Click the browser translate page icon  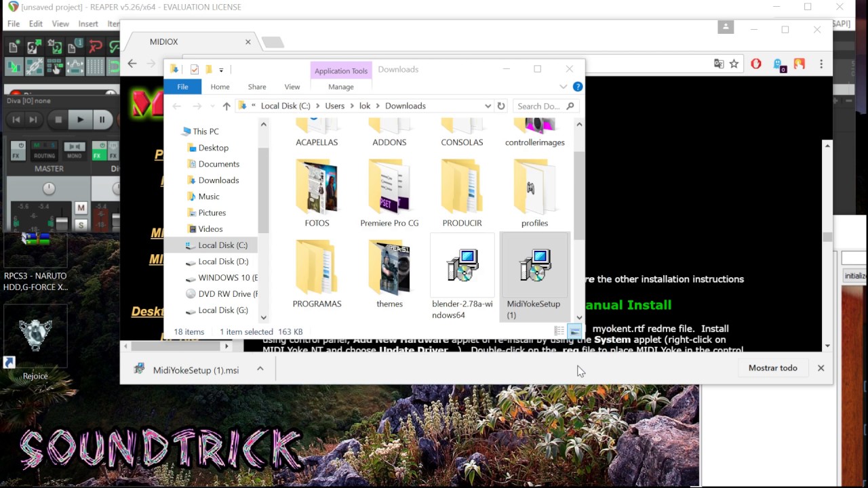[719, 64]
